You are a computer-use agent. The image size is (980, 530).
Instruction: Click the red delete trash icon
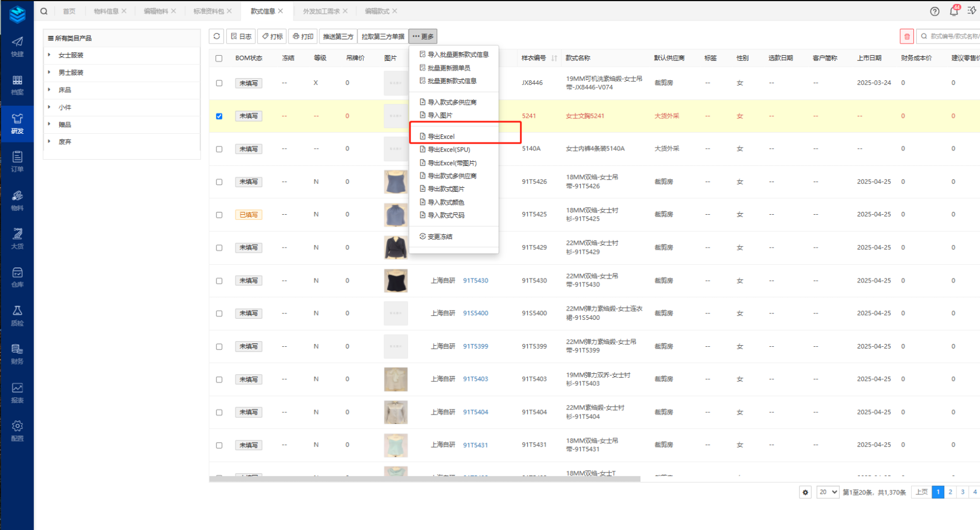(x=906, y=36)
